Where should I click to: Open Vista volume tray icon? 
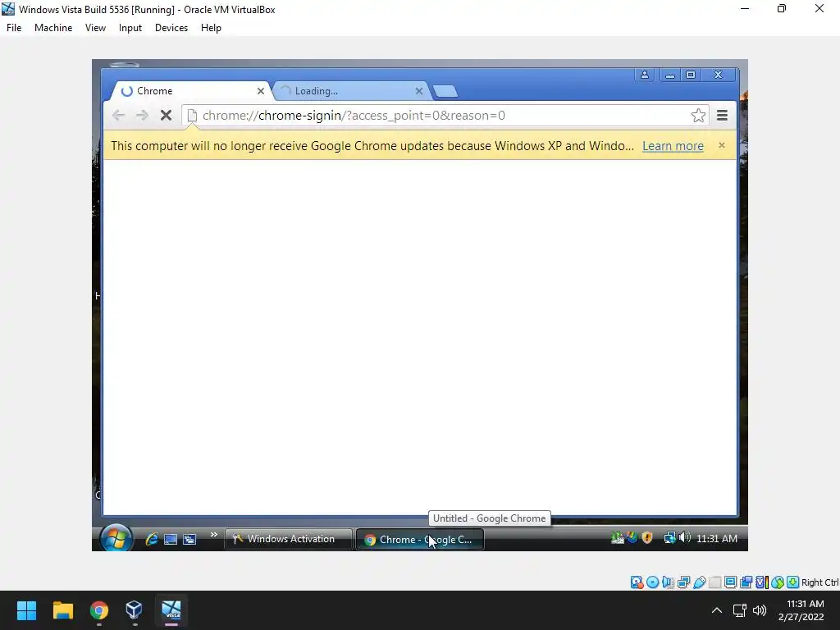pos(685,538)
